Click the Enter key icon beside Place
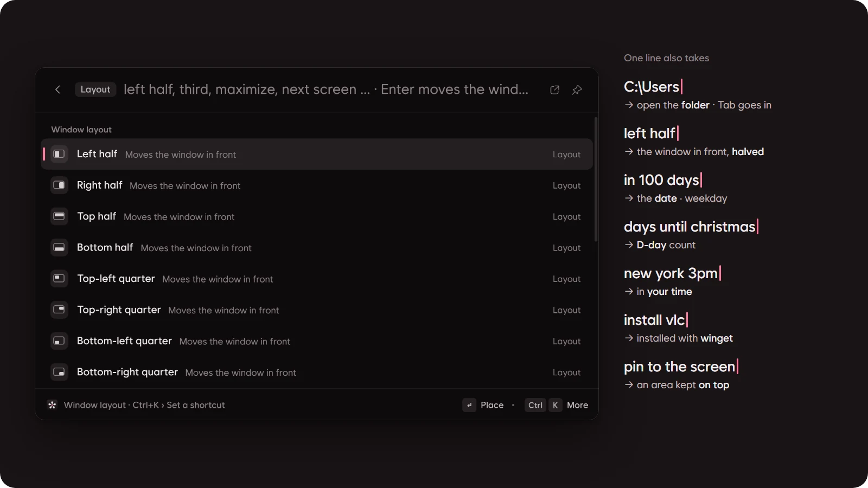Viewport: 868px width, 488px height. click(469, 405)
